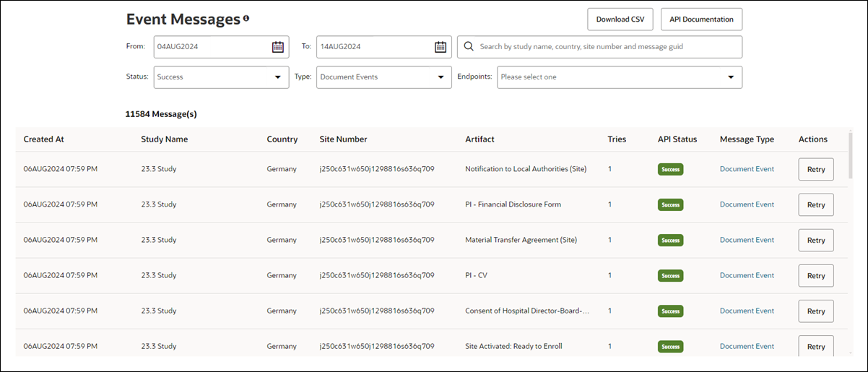Click the Actions column header
The width and height of the screenshot is (868, 372).
(x=813, y=139)
